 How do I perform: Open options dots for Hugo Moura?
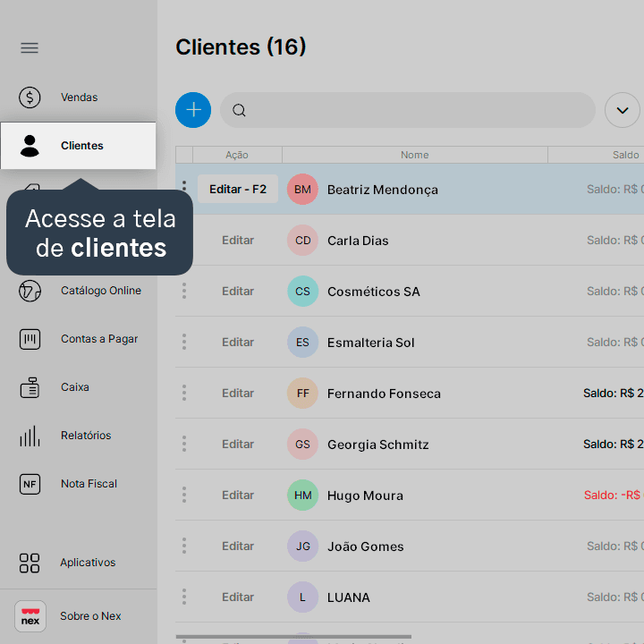(184, 495)
